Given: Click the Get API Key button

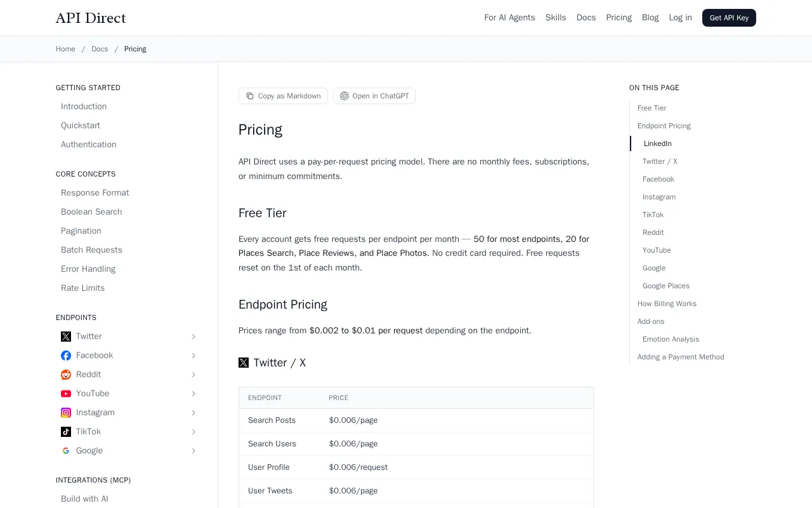Looking at the screenshot, I should coord(729,18).
